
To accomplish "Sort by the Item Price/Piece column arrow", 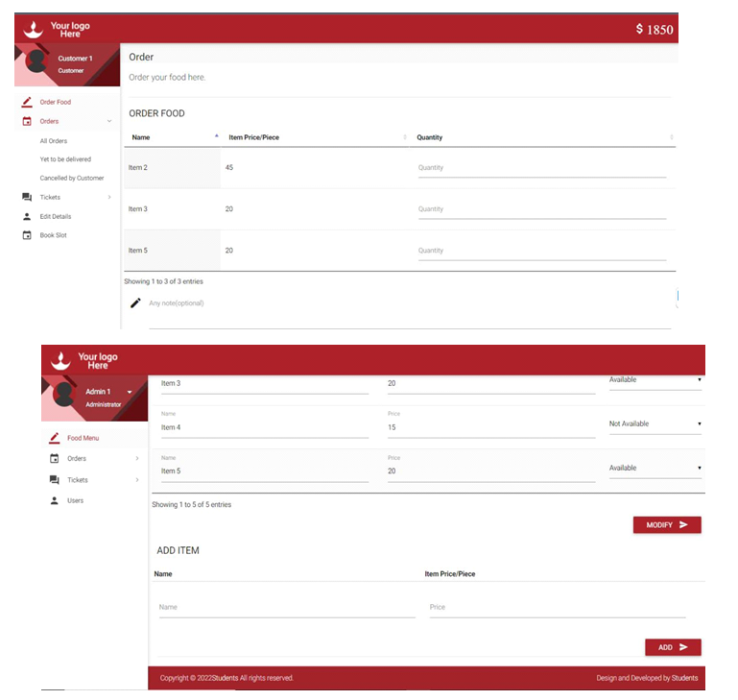I will (405, 137).
